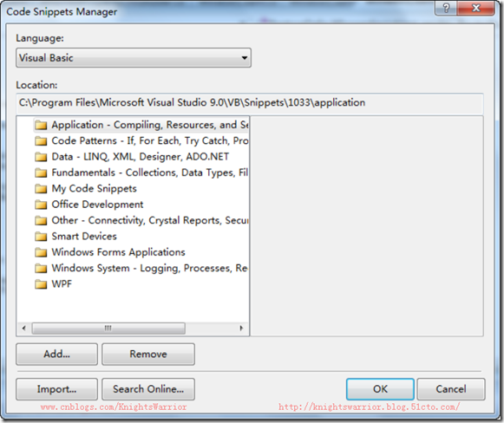This screenshot has width=504, height=423.
Task: Select Other - Connectivity, Crystal Reports entry
Action: (x=150, y=220)
